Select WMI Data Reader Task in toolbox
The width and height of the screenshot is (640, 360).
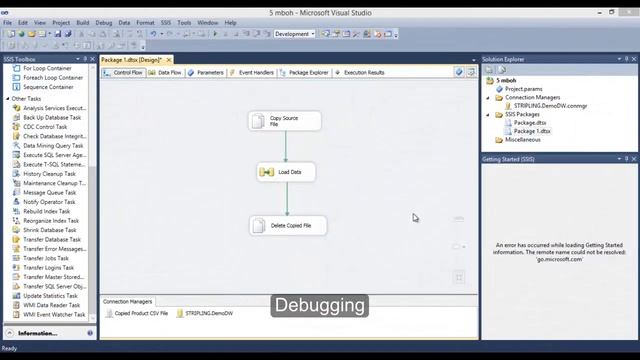pos(51,305)
